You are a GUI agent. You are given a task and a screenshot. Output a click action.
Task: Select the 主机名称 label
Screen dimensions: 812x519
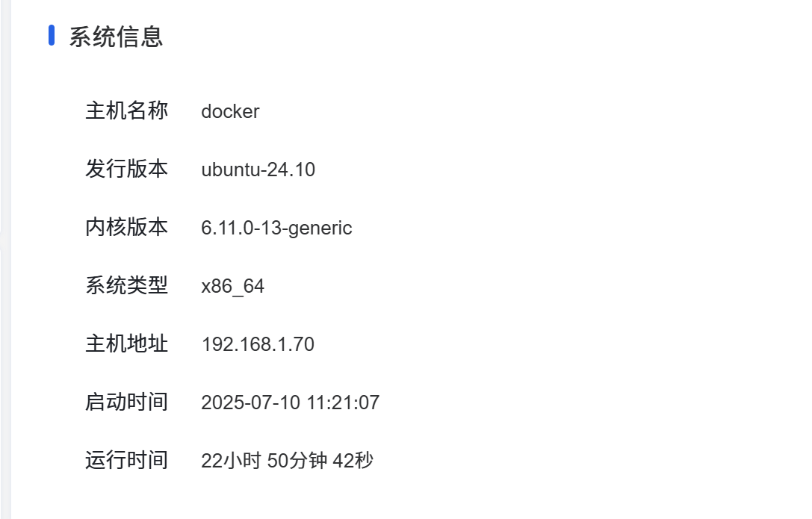pos(127,111)
